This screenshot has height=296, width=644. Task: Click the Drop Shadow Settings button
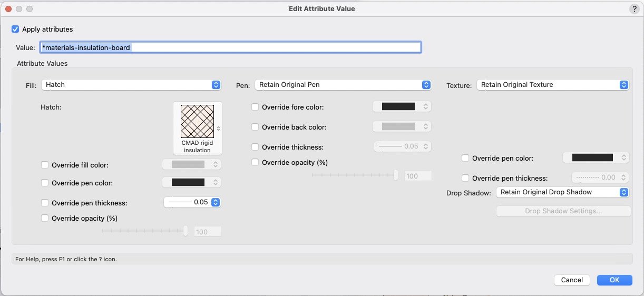563,211
